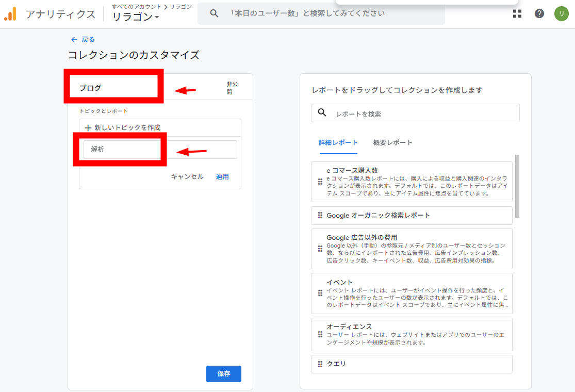
Task: Click the drag handle of クエリ report
Action: (320, 364)
